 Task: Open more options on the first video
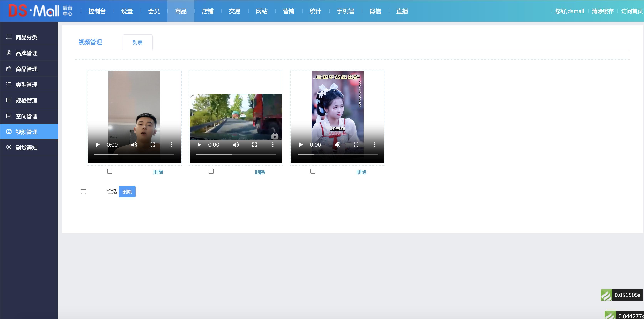tap(171, 145)
